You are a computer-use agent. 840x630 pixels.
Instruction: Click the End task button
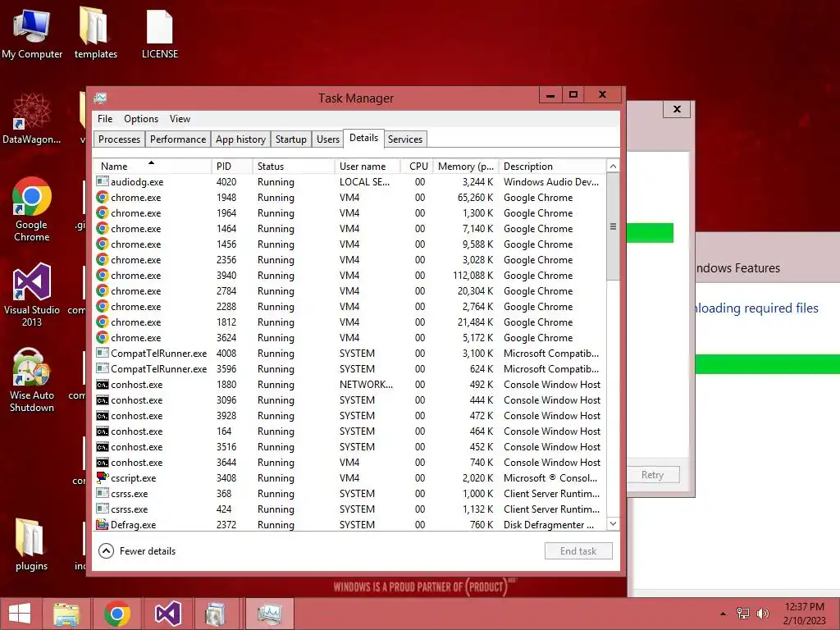tap(578, 550)
